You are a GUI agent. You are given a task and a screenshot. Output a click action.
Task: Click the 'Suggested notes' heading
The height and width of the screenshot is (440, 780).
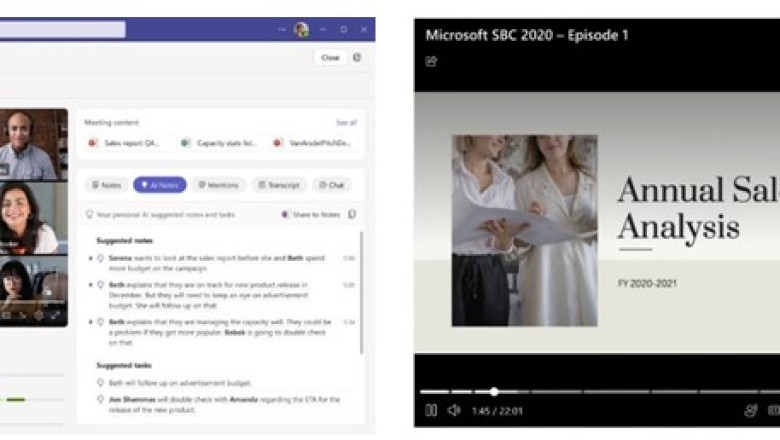click(124, 241)
